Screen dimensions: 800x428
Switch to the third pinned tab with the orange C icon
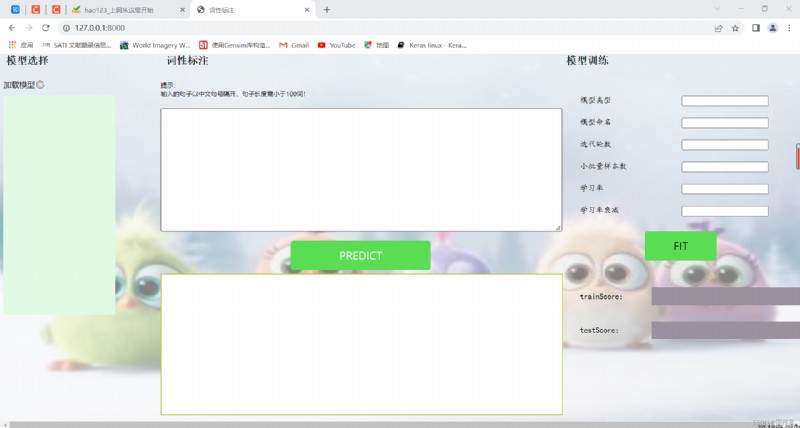56,10
